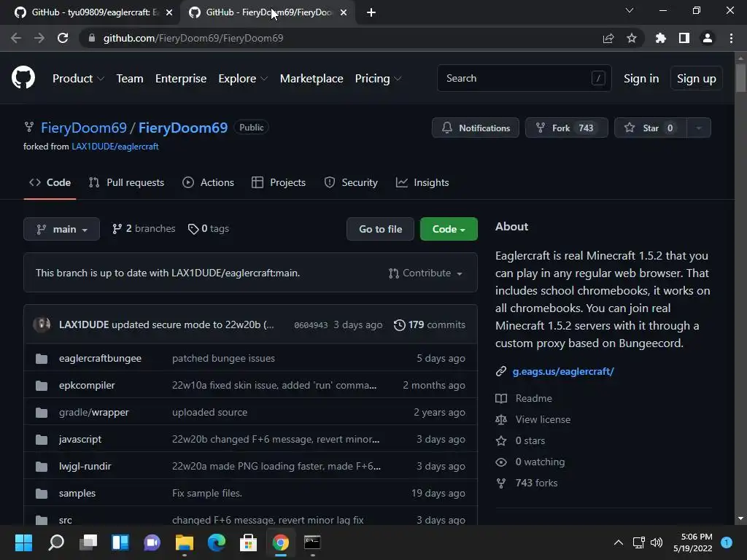Screen dimensions: 747x560
Task: Open the Projects tab
Action: coord(279,182)
